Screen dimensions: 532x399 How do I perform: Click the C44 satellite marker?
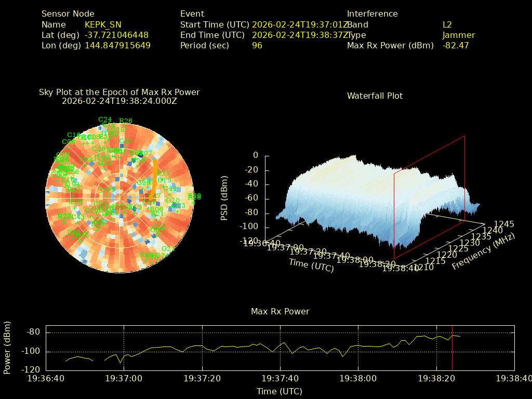pos(170,188)
